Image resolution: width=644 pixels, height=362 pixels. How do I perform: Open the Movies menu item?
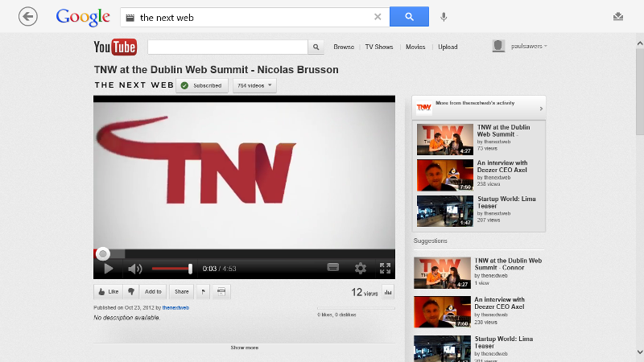tap(415, 47)
